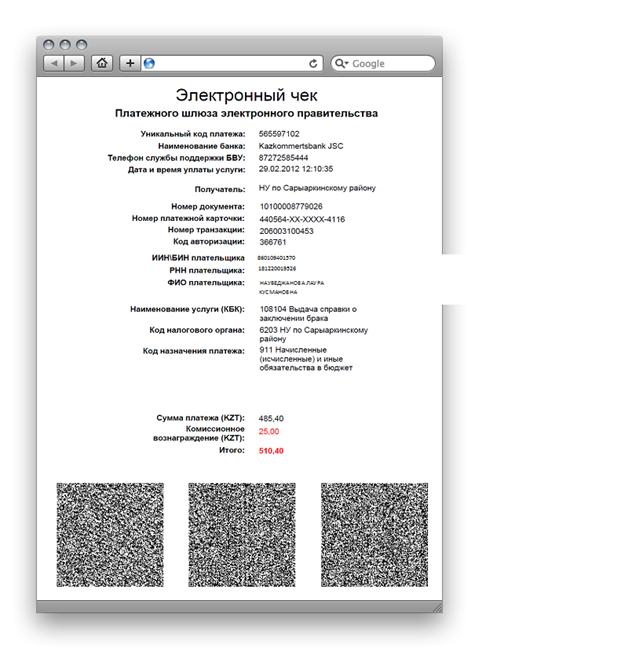This screenshot has width=643, height=649.
Task: Click label 'Уникальный код платежа:'
Action: (193, 134)
